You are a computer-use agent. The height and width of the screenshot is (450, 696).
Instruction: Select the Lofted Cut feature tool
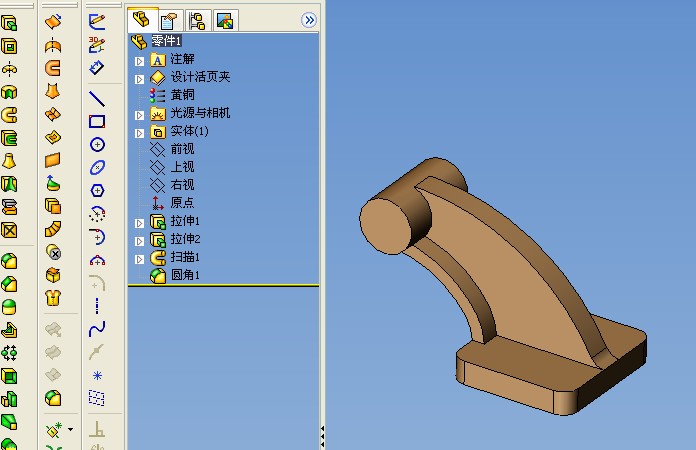point(9,184)
